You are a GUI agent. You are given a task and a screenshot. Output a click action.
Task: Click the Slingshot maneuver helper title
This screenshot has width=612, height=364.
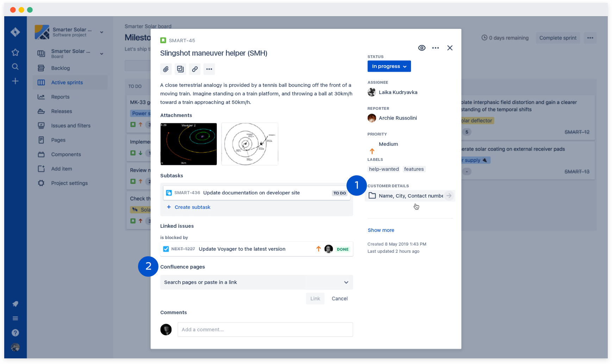click(214, 53)
